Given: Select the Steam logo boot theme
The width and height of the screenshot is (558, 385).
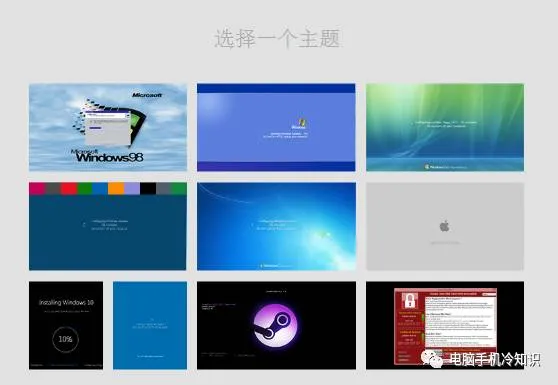Looking at the screenshot, I should click(276, 325).
